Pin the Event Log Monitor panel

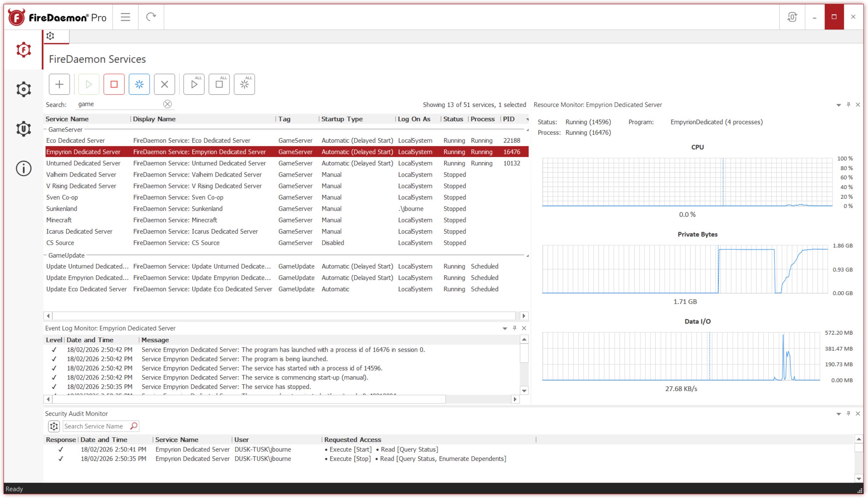click(514, 328)
